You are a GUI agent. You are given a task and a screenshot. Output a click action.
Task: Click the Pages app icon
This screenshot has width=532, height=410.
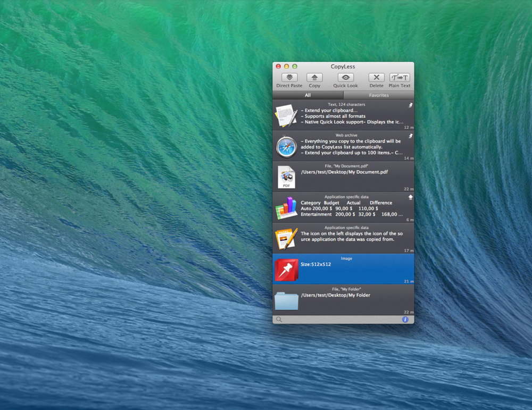point(286,238)
